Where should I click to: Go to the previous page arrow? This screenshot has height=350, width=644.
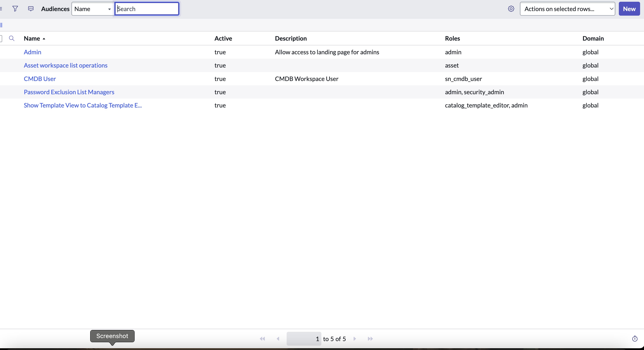click(x=278, y=339)
